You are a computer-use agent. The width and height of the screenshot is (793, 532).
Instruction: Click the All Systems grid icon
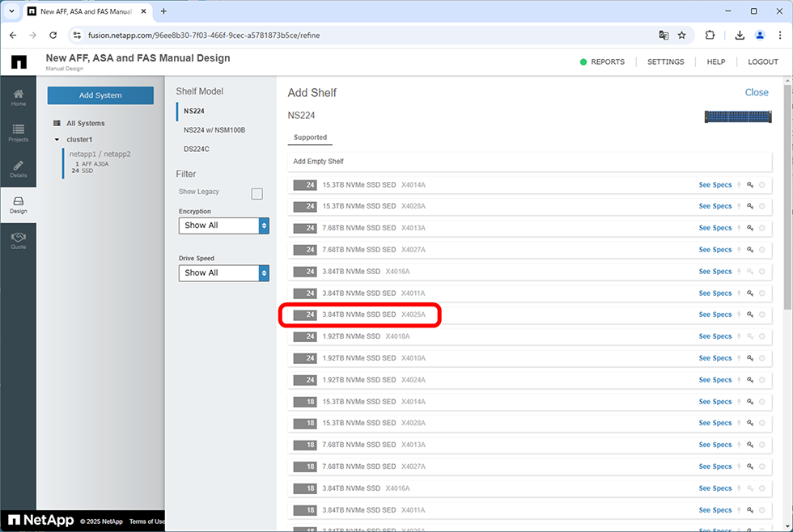pyautogui.click(x=57, y=123)
